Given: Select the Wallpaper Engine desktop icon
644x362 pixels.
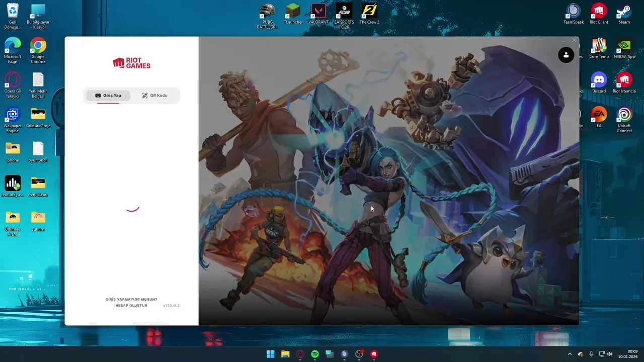Looking at the screenshot, I should coord(13,120).
